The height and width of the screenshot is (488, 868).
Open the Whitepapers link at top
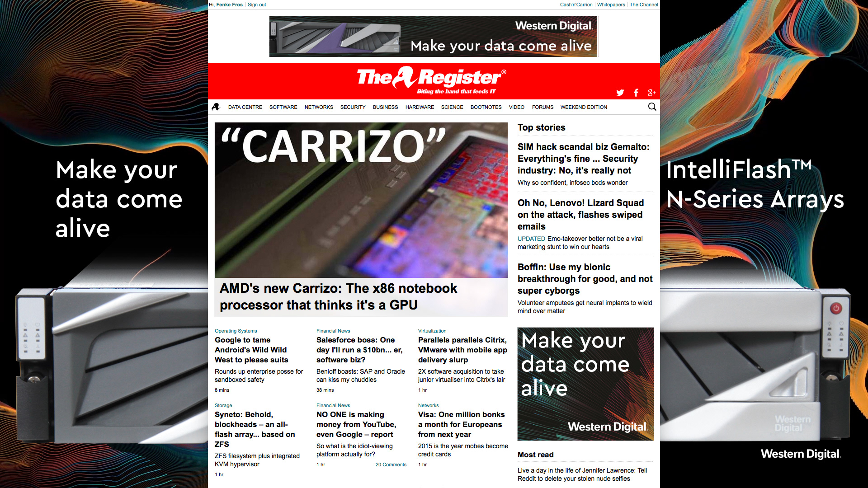pos(611,5)
